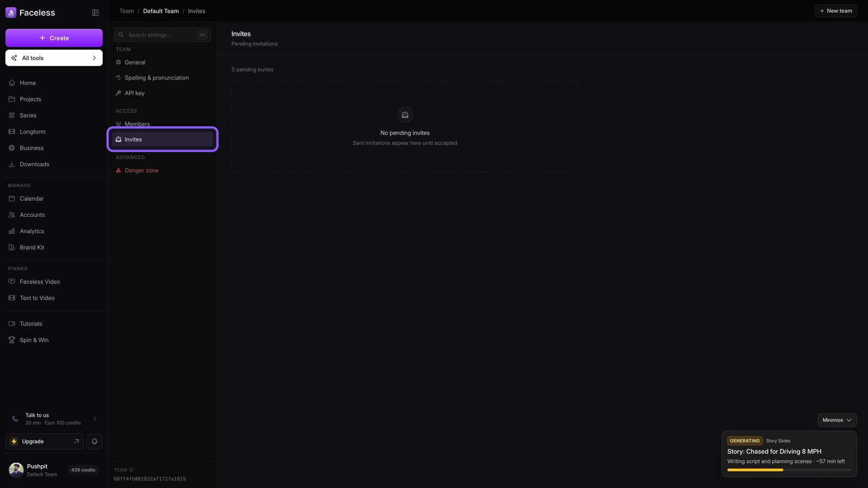This screenshot has width=868, height=488.
Task: Minimize the generation status panel
Action: pos(837,420)
